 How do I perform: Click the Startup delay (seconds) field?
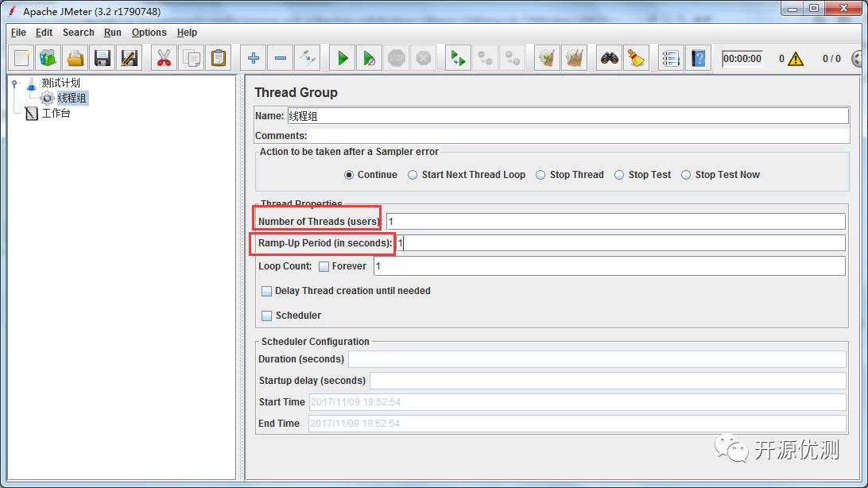(x=608, y=381)
